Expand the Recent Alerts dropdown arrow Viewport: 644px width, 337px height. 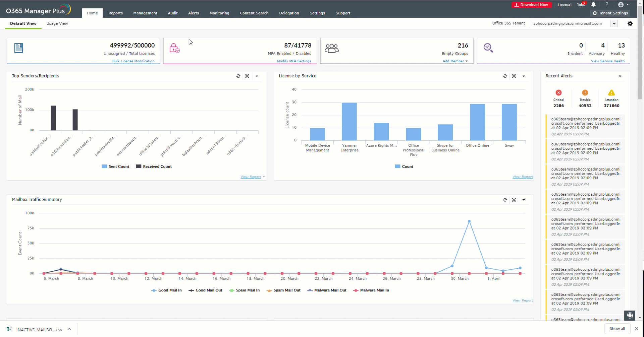tap(620, 76)
